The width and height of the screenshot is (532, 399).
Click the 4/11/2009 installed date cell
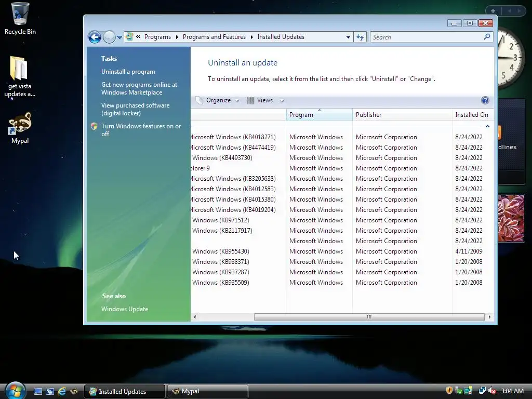[469, 251]
